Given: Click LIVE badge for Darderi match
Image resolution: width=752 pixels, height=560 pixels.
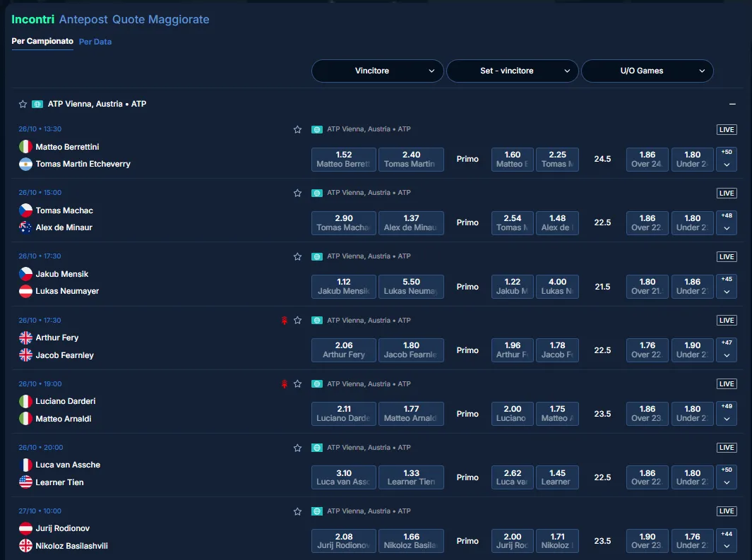Looking at the screenshot, I should click(727, 384).
